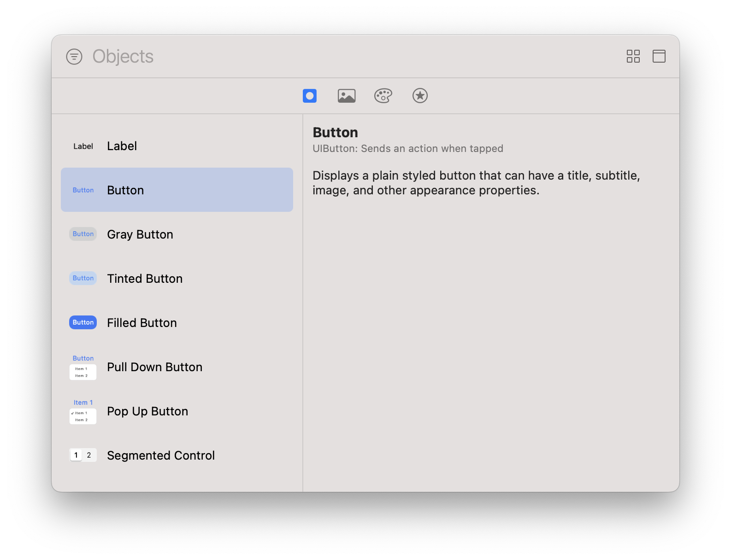The width and height of the screenshot is (731, 560).
Task: Select the Label object row
Action: [x=177, y=146]
